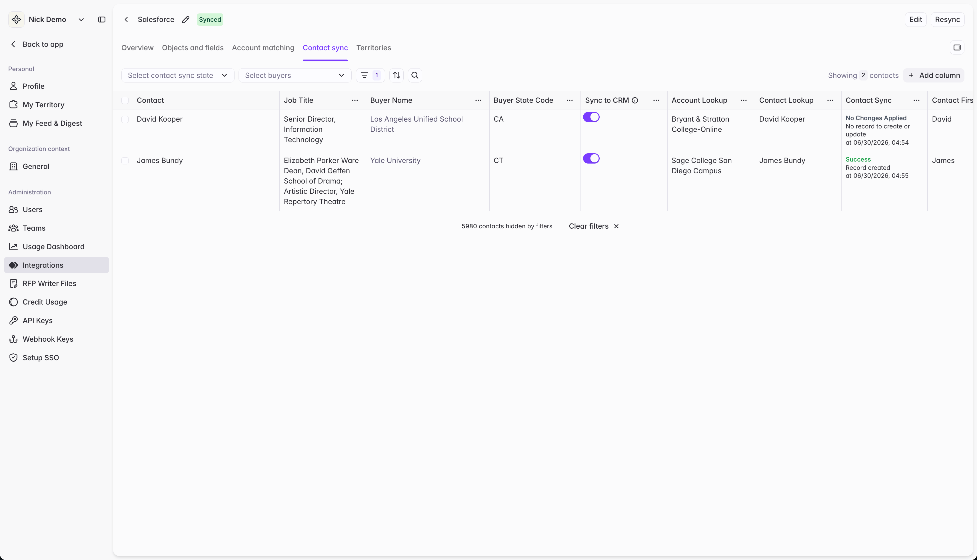Go to Teams administration page
Image resolution: width=977 pixels, height=560 pixels.
[57, 228]
